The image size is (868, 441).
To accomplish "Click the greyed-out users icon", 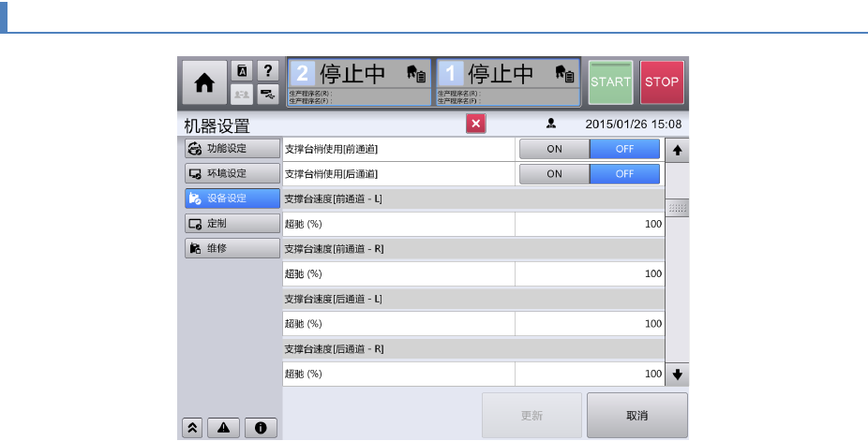I will tap(242, 95).
